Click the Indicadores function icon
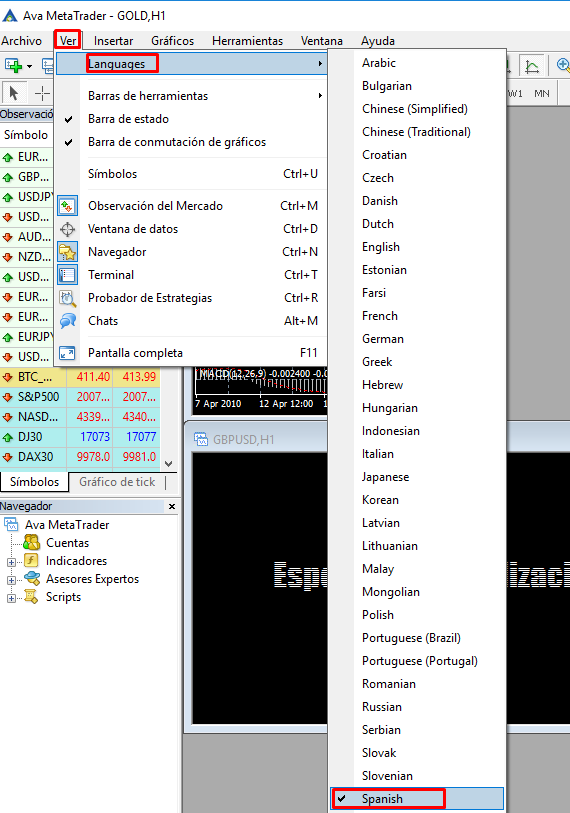 (x=32, y=560)
